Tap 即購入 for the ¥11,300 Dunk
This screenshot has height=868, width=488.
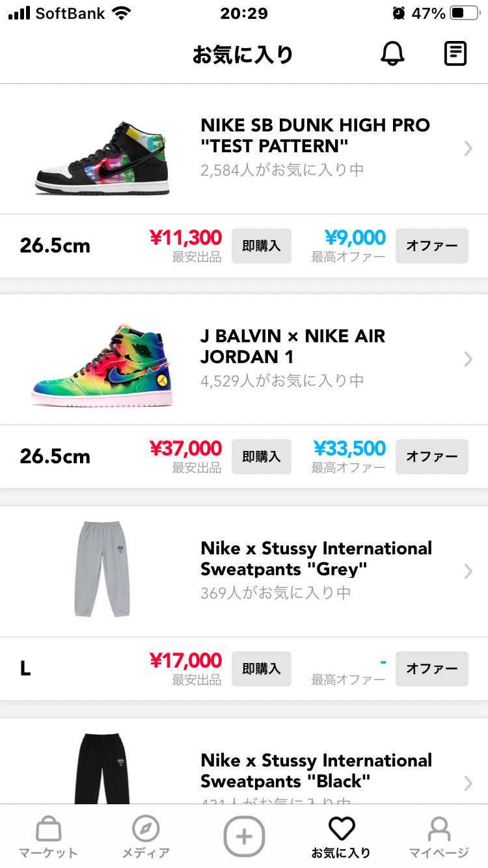tap(262, 246)
